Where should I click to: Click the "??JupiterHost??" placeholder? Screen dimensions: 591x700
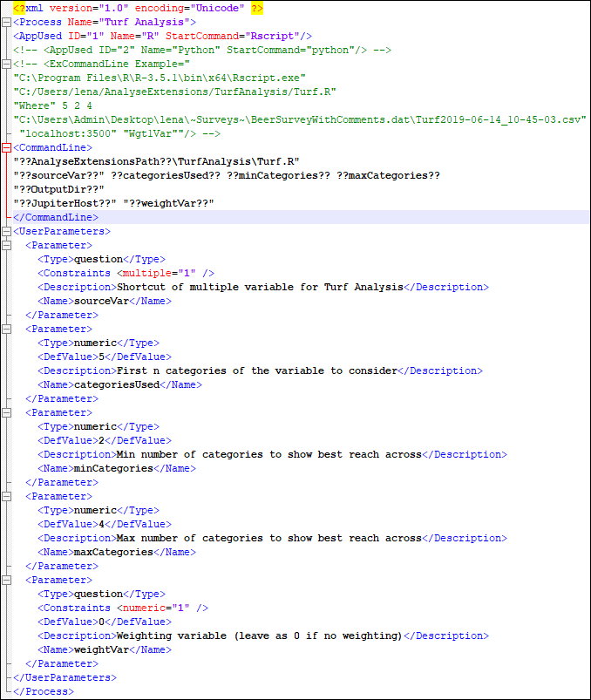tap(65, 204)
